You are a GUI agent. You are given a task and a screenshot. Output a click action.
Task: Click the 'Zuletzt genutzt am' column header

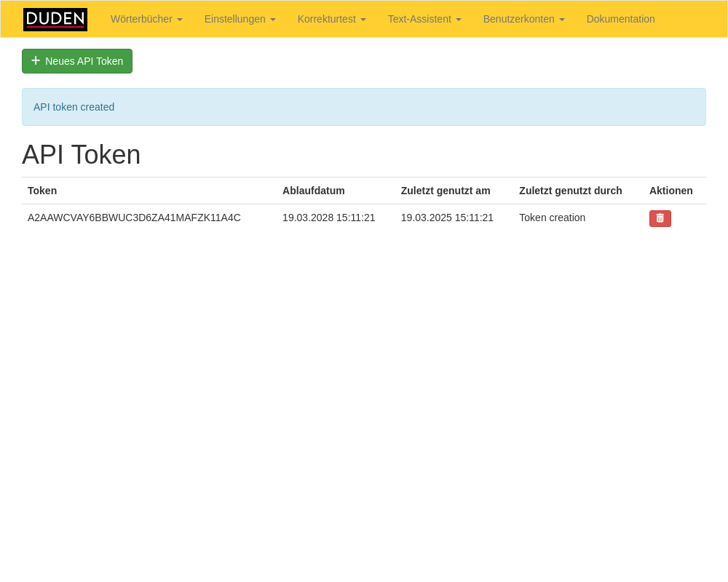tap(446, 191)
